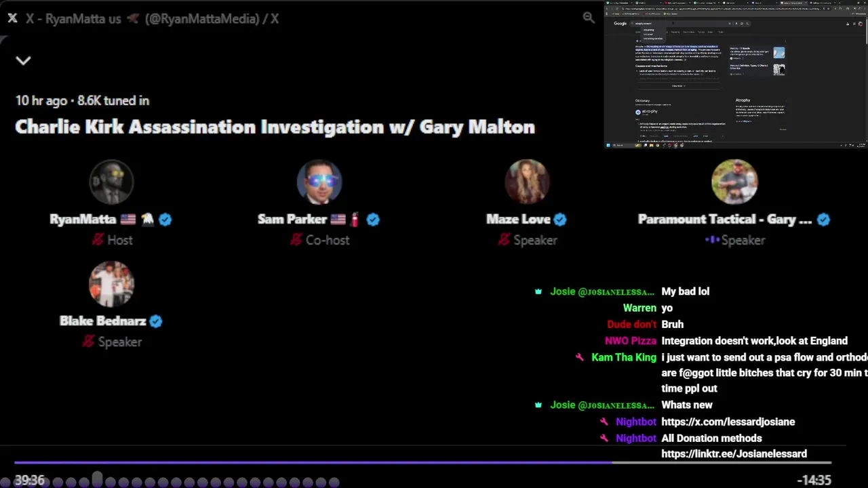Click chat username NWO Pizza
The height and width of the screenshot is (488, 868).
[x=631, y=341]
